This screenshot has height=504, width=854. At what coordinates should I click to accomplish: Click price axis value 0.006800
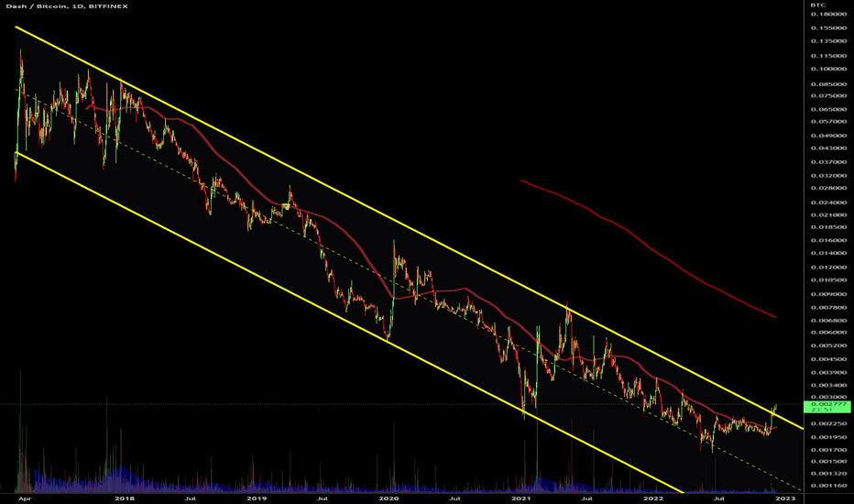point(828,320)
